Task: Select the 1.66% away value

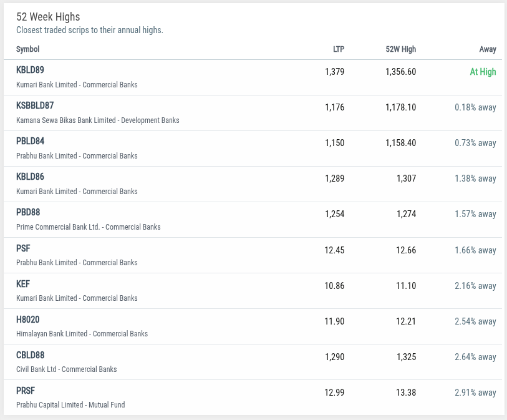Action: tap(475, 250)
